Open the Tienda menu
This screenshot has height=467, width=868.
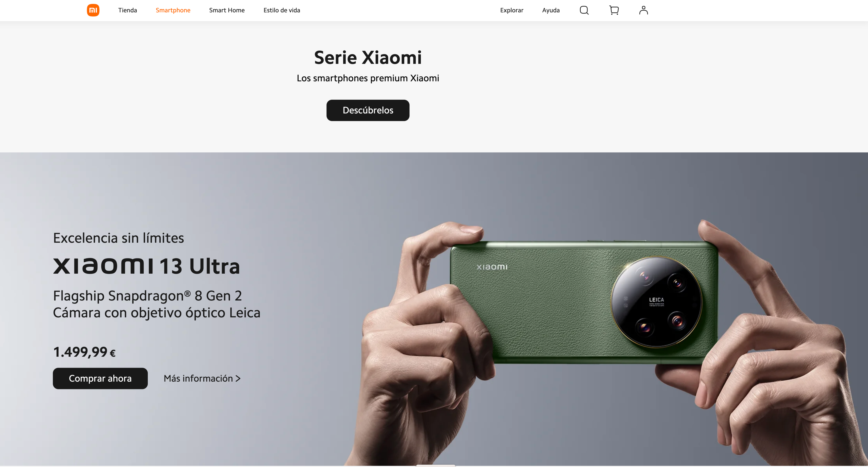[x=127, y=10]
